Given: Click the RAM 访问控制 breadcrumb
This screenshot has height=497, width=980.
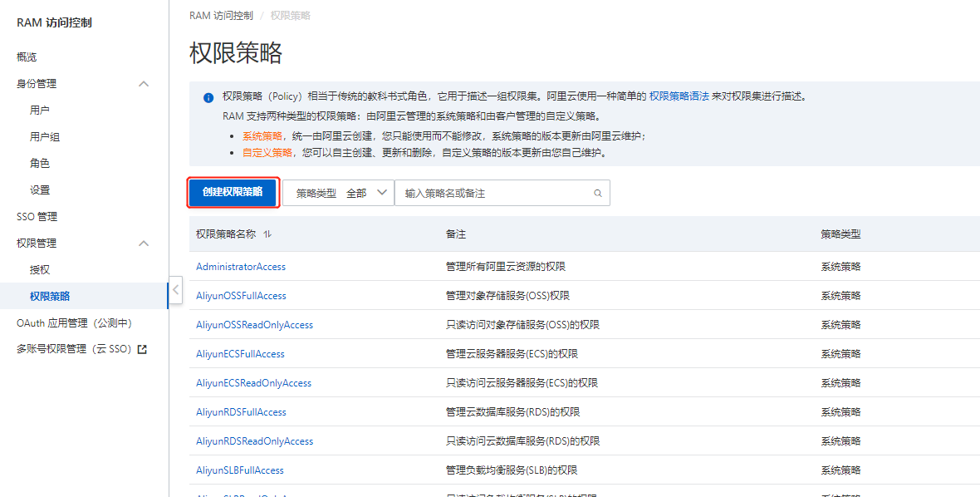Looking at the screenshot, I should click(x=221, y=16).
